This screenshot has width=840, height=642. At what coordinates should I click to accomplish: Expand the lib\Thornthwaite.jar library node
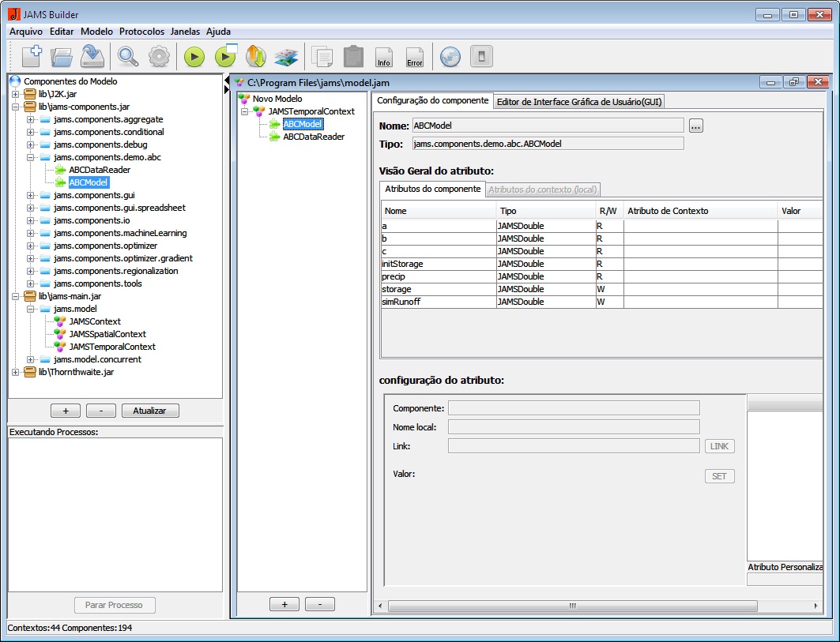[15, 372]
